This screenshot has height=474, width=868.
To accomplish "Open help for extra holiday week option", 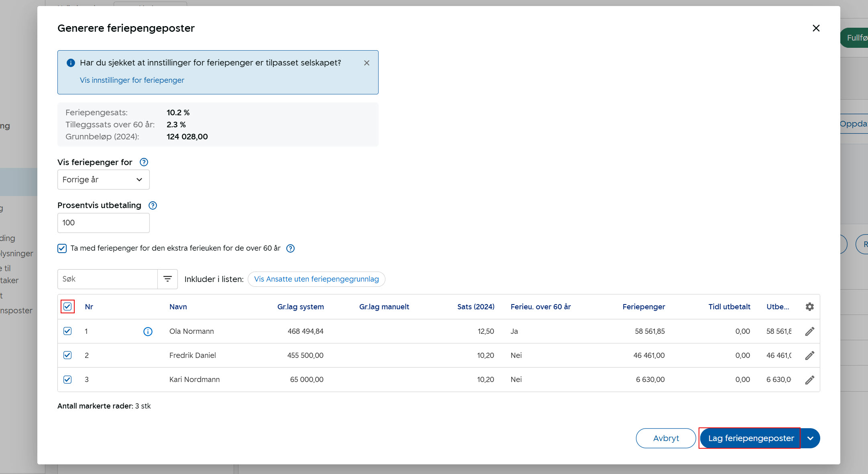I will pos(290,248).
